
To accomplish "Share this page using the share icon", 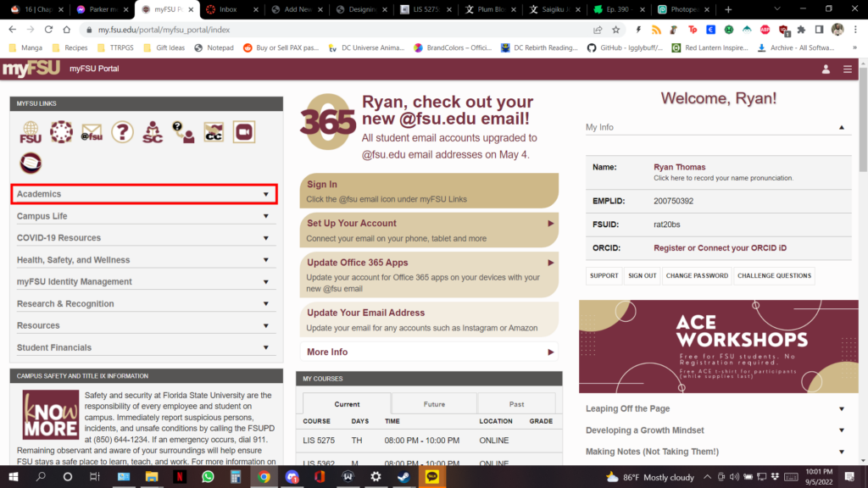I will coord(598,30).
